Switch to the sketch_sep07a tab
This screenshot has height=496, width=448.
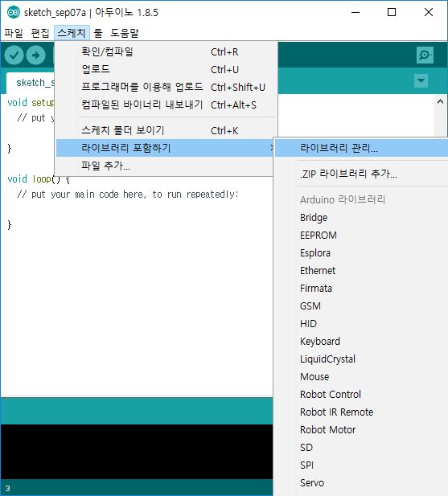(x=31, y=83)
